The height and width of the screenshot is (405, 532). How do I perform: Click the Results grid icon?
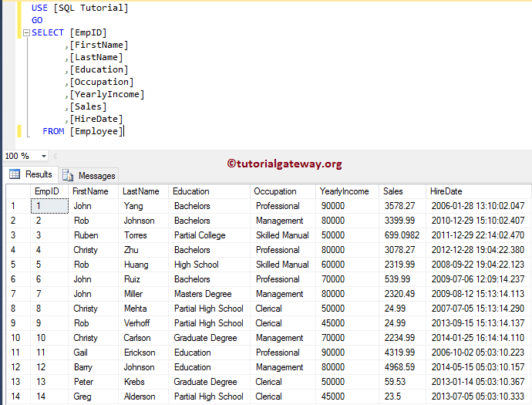point(15,174)
